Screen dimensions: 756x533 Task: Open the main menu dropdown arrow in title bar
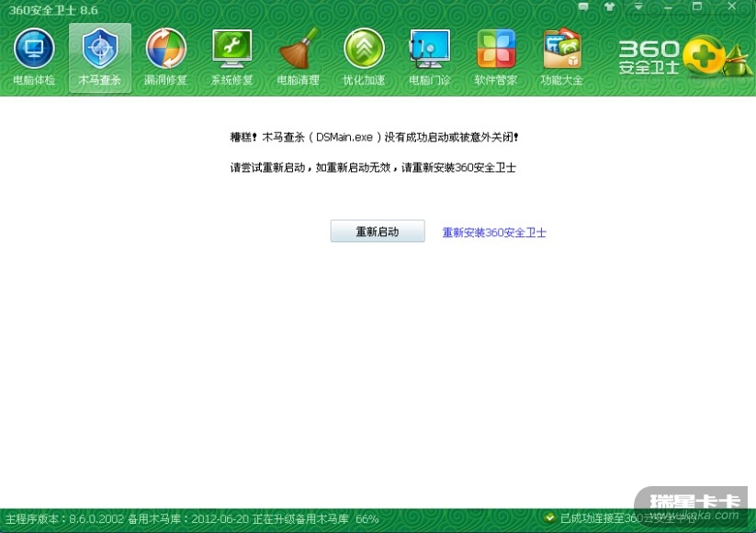click(x=638, y=6)
